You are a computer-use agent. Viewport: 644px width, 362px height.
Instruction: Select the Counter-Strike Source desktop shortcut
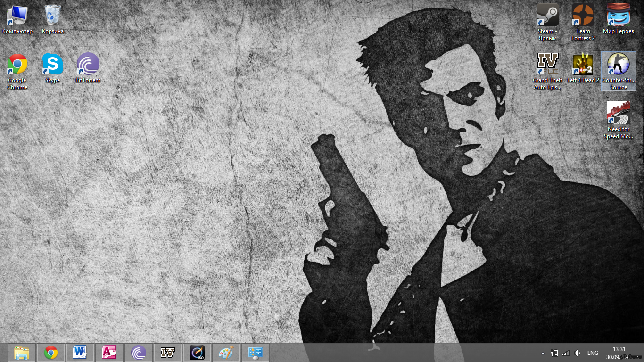click(619, 72)
